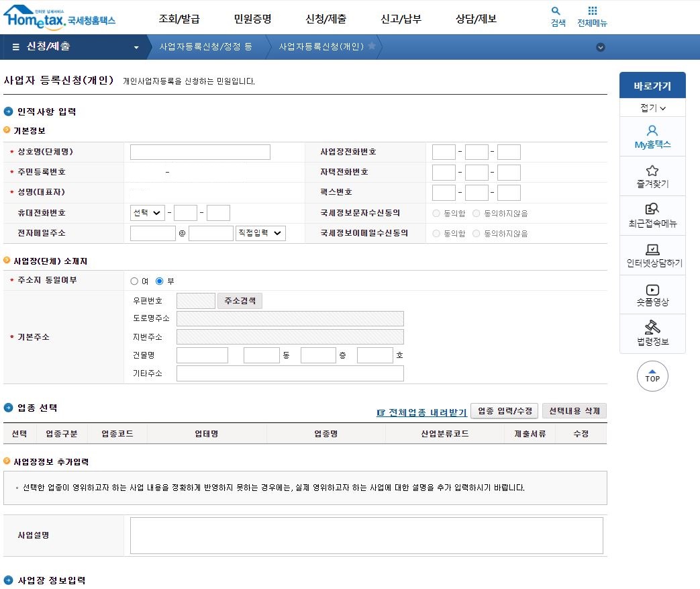Select 동의하지않음 for 국세정보문자수신동의
This screenshot has height=589, width=700.
[x=477, y=214]
